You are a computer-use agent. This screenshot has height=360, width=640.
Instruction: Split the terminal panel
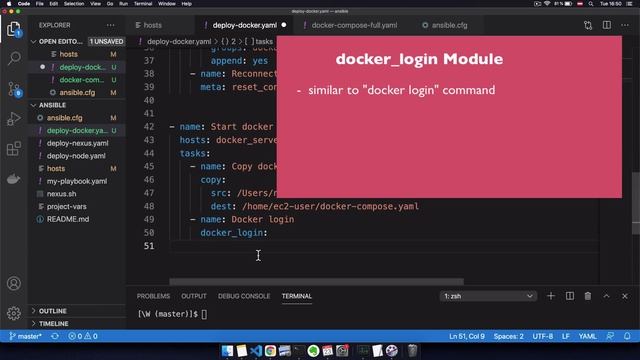[570, 296]
